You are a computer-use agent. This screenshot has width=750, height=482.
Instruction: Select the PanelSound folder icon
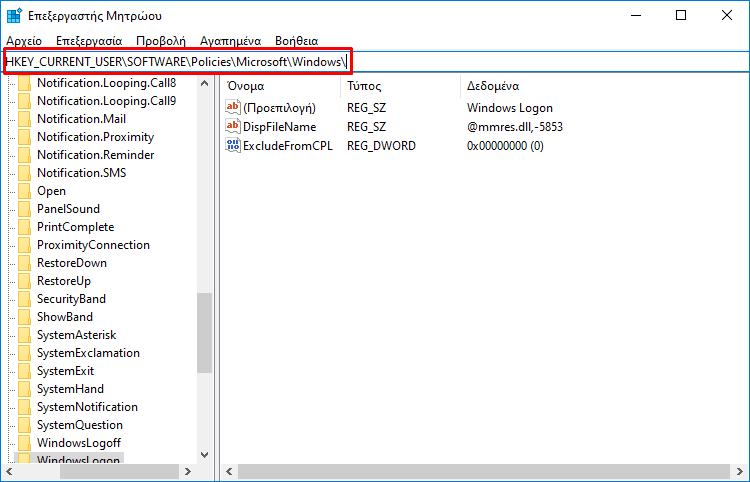(x=24, y=209)
